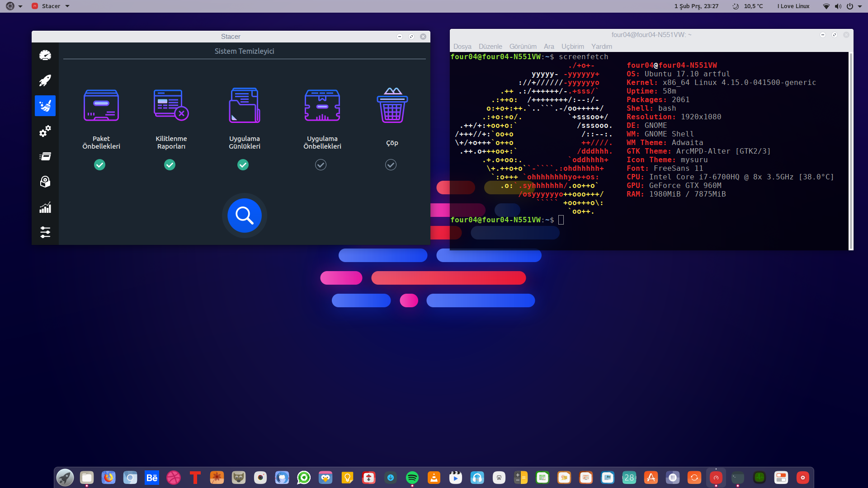Open the Görünüm menu in terminal
The width and height of the screenshot is (868, 488).
(523, 47)
